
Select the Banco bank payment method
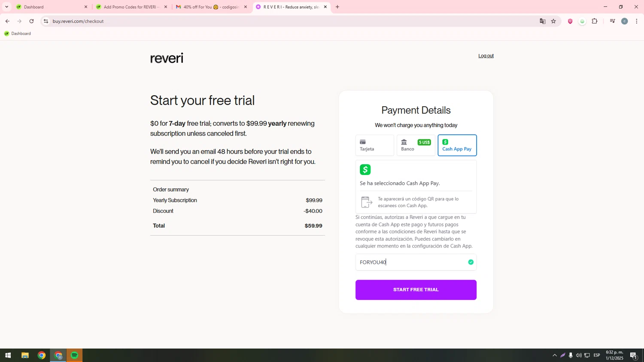click(416, 145)
